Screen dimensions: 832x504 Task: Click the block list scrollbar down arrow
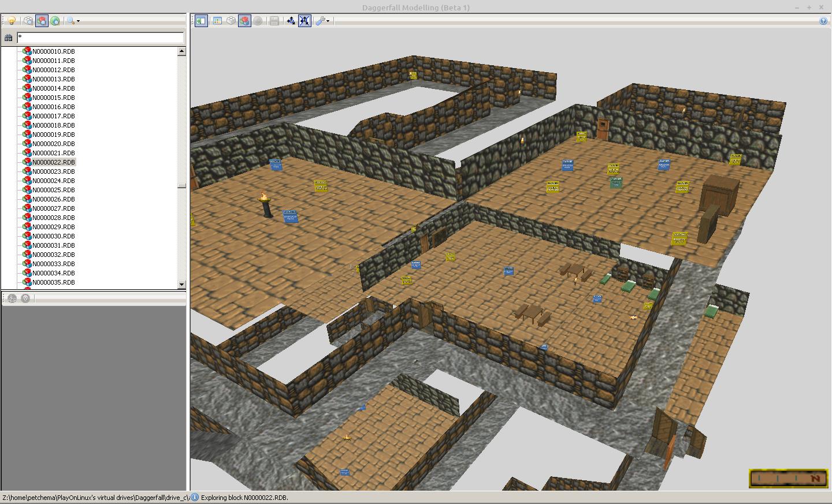coord(181,284)
